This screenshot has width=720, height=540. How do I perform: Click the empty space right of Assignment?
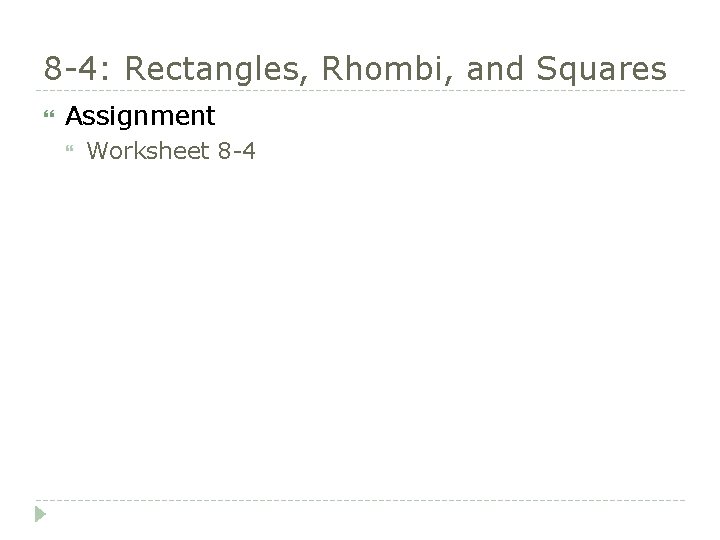point(450,116)
